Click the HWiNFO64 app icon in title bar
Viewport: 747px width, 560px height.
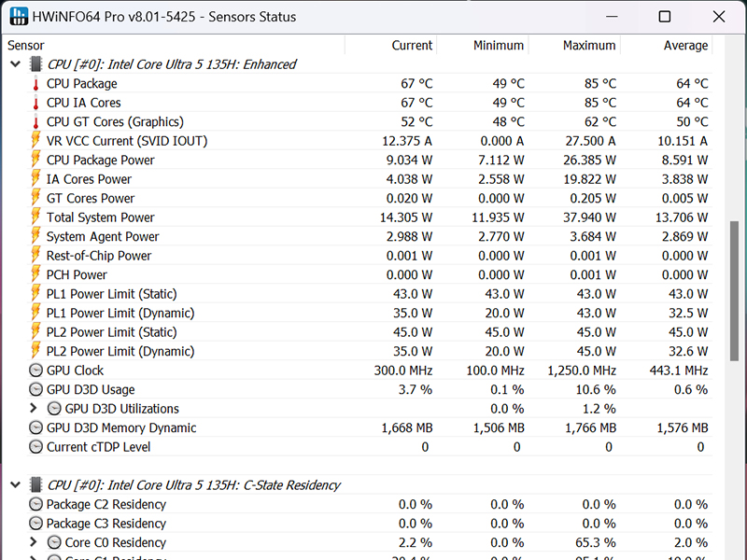tap(17, 17)
